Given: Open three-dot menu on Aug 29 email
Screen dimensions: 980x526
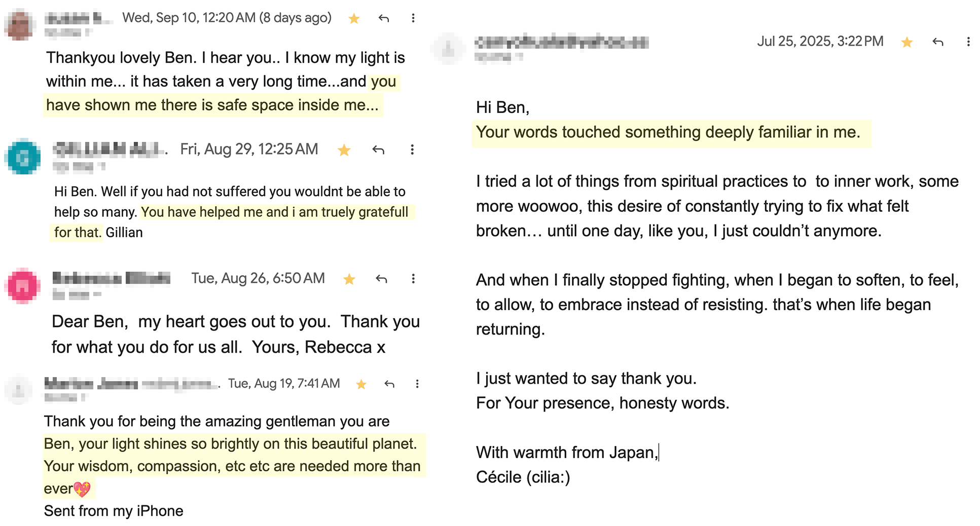Looking at the screenshot, I should click(412, 149).
